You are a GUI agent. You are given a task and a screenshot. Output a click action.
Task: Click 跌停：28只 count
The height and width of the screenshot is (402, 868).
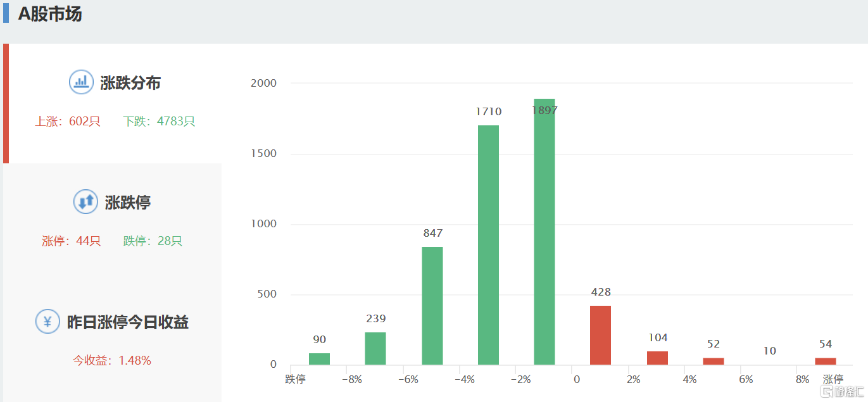coord(153,241)
